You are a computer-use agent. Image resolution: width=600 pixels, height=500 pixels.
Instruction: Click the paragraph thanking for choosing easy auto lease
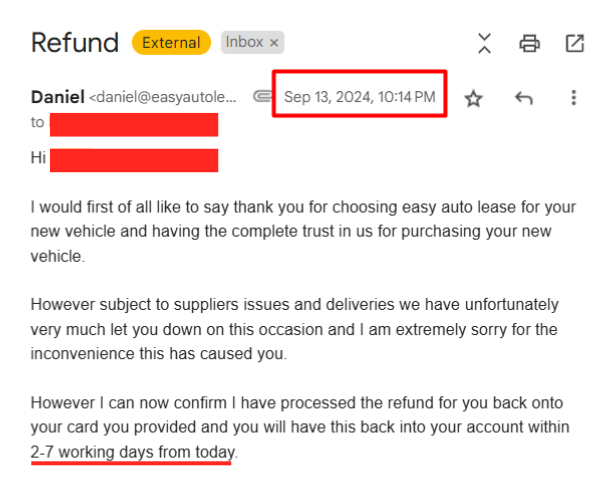point(300,232)
